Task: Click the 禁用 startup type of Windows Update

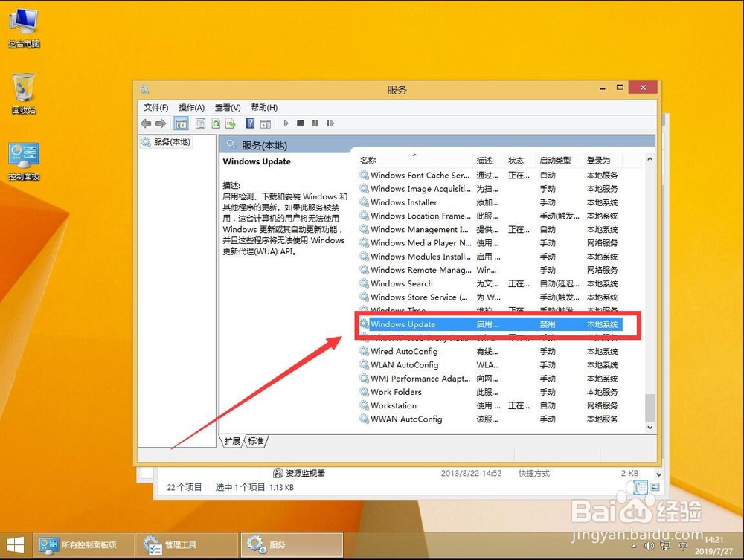Action: [548, 324]
